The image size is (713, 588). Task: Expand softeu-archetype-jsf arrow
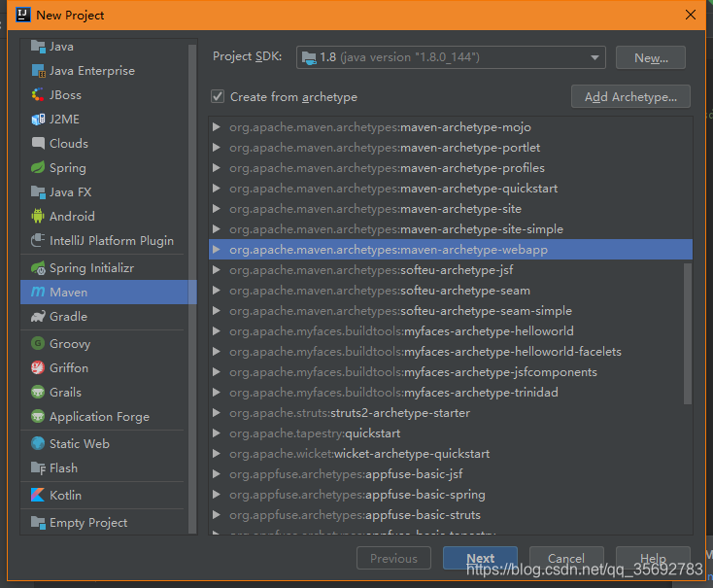pyautogui.click(x=217, y=270)
